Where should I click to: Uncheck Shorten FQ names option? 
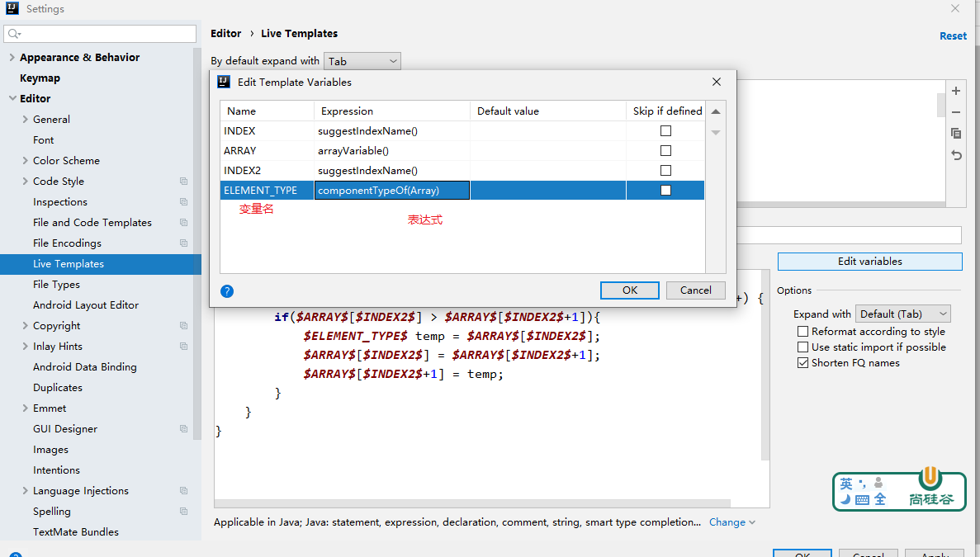(802, 363)
